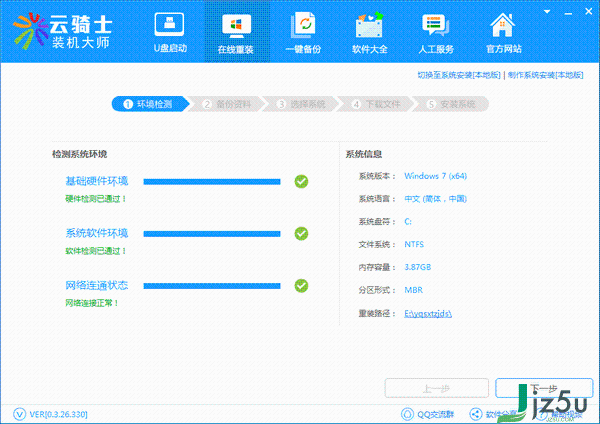This screenshot has width=600, height=424.
Task: Click the green check beside 基础硬件环境
Action: [x=301, y=181]
